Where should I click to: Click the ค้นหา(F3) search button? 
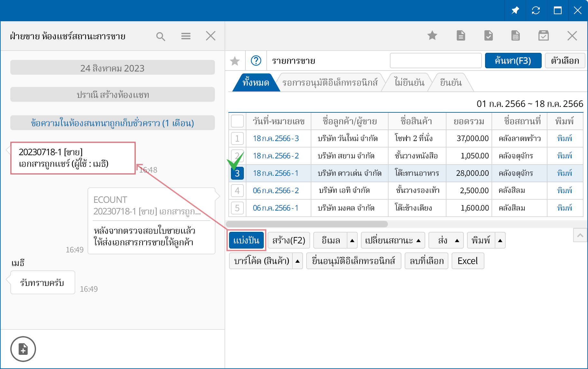click(513, 61)
